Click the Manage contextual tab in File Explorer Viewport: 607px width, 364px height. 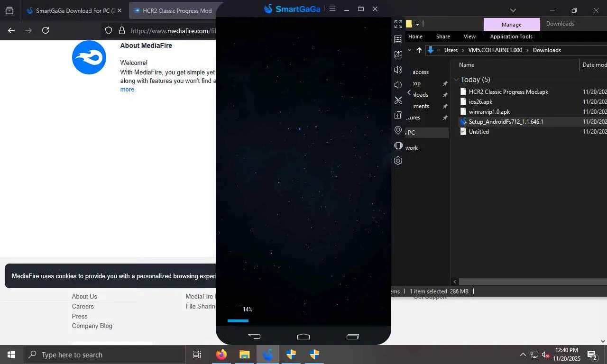click(x=512, y=25)
